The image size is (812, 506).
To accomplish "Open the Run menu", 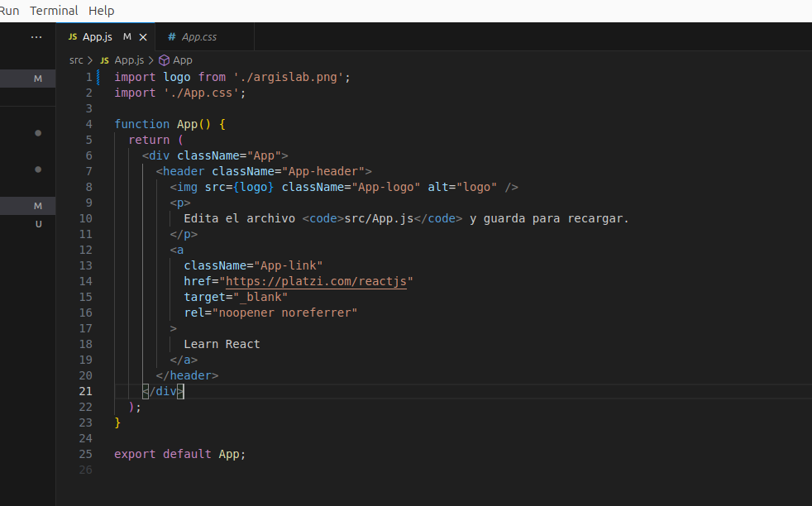I will 9,11.
